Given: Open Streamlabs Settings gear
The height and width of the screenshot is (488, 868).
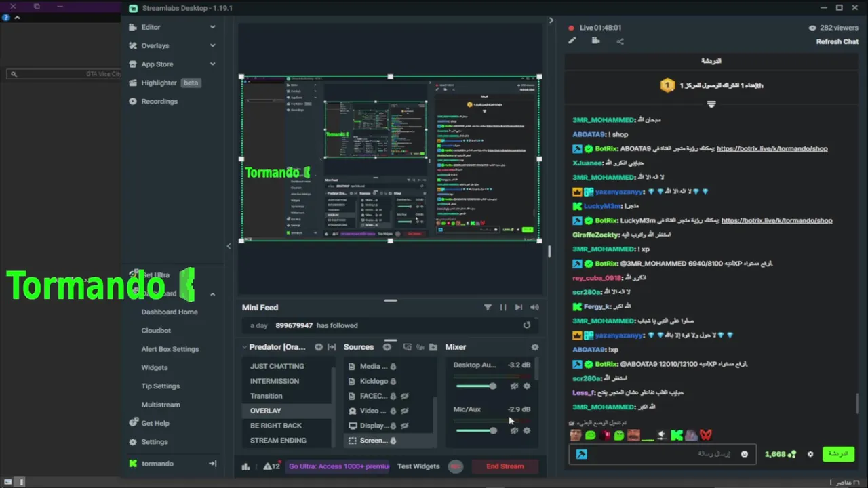Looking at the screenshot, I should click(133, 442).
